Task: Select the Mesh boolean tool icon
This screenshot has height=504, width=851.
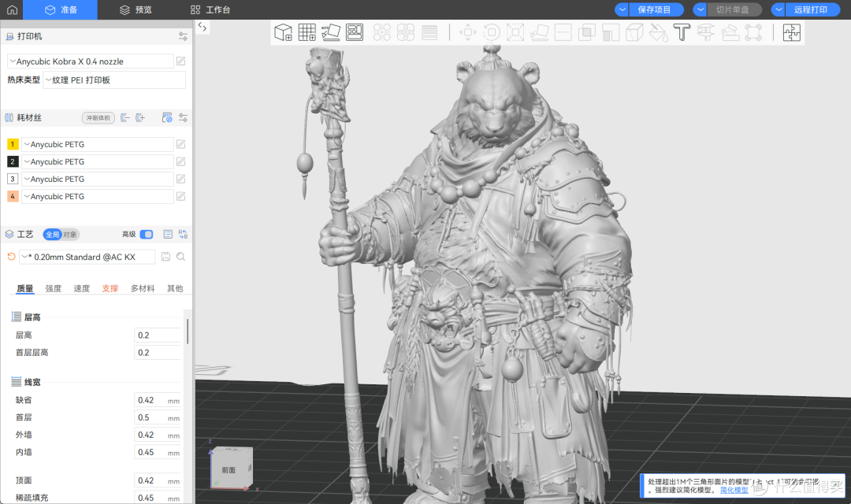Action: [587, 32]
